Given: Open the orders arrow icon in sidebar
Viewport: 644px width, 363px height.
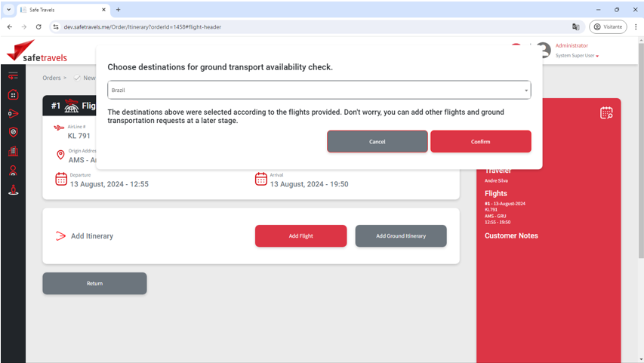Looking at the screenshot, I should [13, 114].
